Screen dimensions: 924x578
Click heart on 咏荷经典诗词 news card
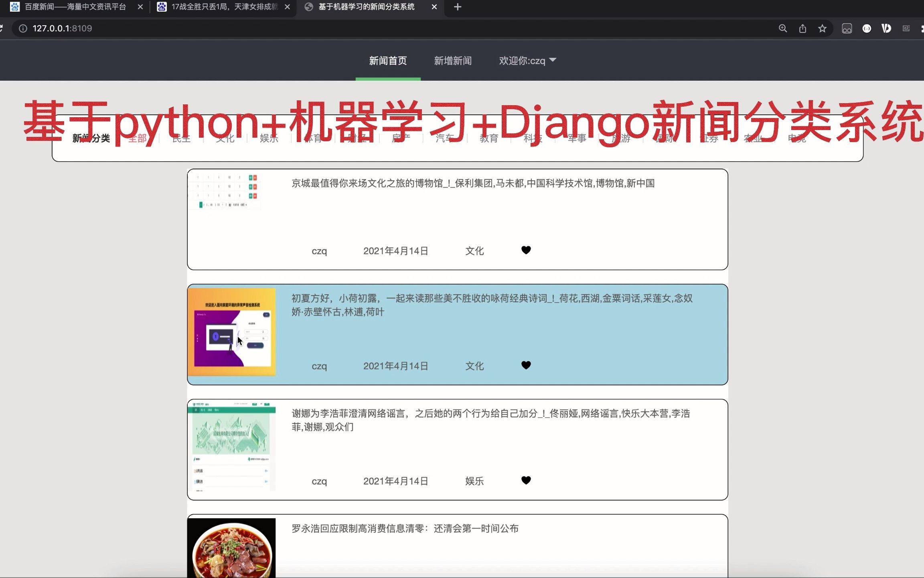[x=526, y=365]
